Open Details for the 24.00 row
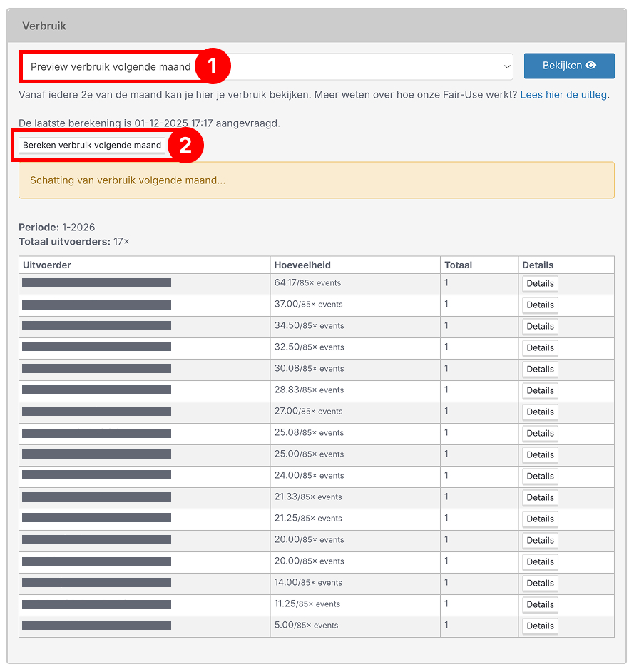This screenshot has width=634, height=672. (x=540, y=477)
